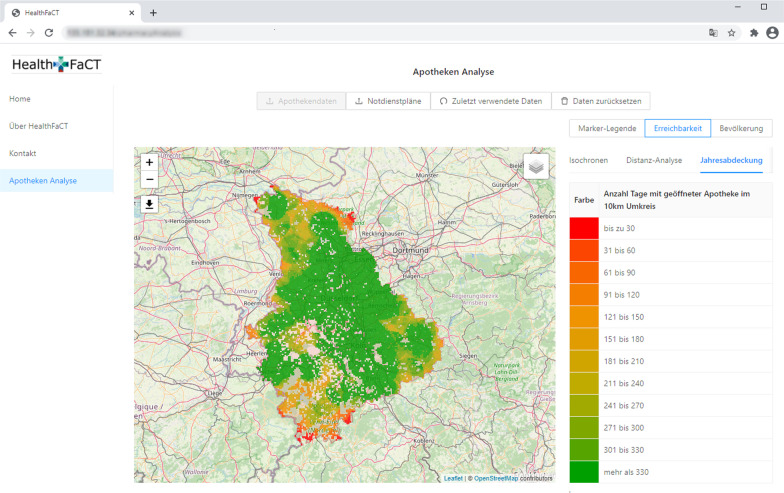This screenshot has width=784, height=493.
Task: Open the Distanz-Analyse tab
Action: (654, 160)
